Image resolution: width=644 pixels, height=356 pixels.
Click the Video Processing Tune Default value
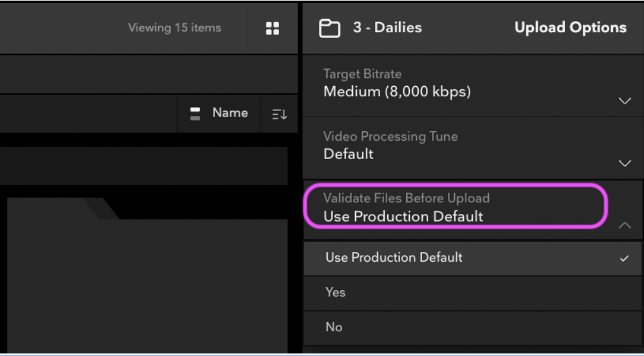[349, 154]
